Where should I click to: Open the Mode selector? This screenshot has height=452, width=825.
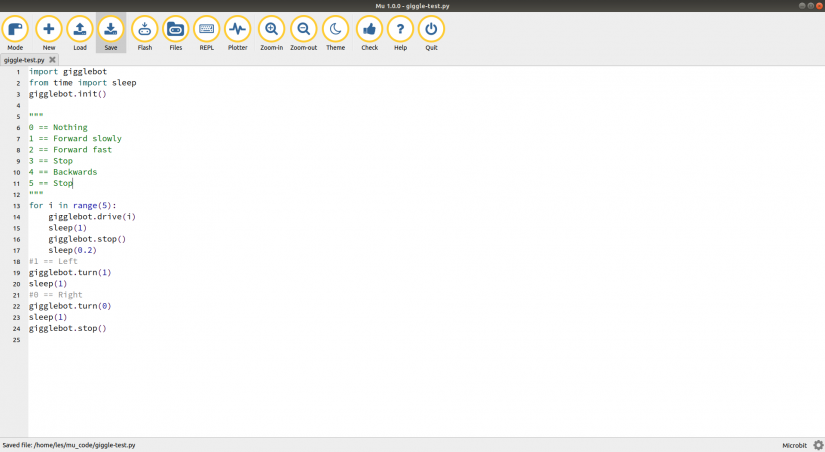click(15, 31)
